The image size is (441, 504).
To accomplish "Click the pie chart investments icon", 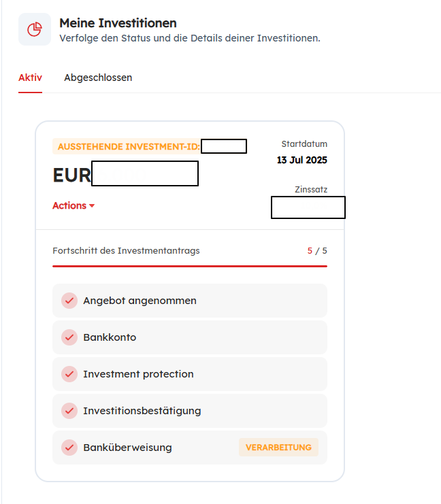I will (35, 29).
